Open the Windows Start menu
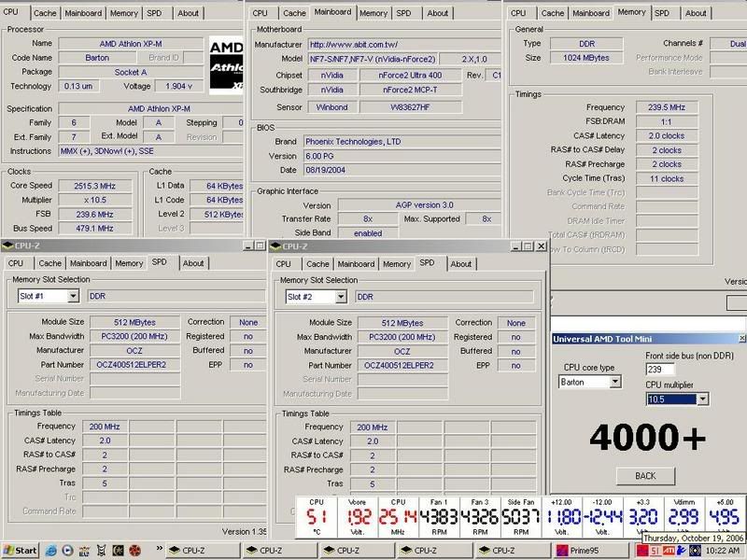747x560 pixels. pos(21,551)
